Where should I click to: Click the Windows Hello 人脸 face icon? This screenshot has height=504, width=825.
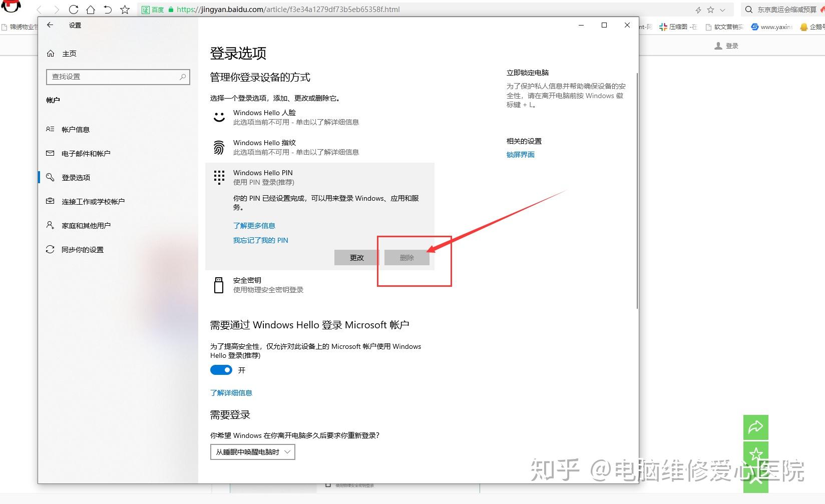(219, 117)
